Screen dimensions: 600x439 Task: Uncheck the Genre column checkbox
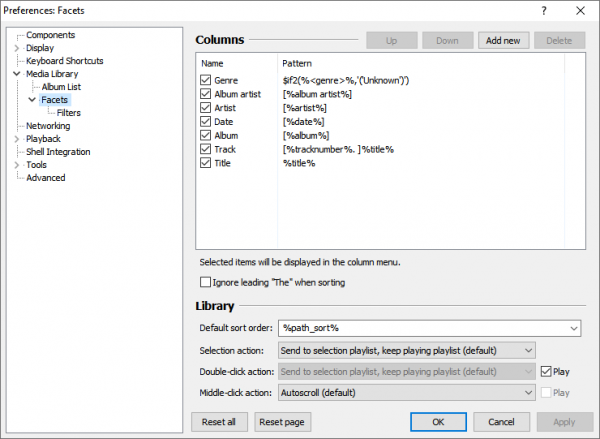click(206, 79)
